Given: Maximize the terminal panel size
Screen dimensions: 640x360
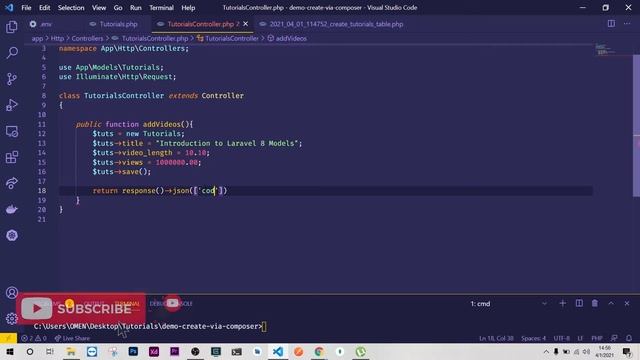Looking at the screenshot, I should coord(611,303).
